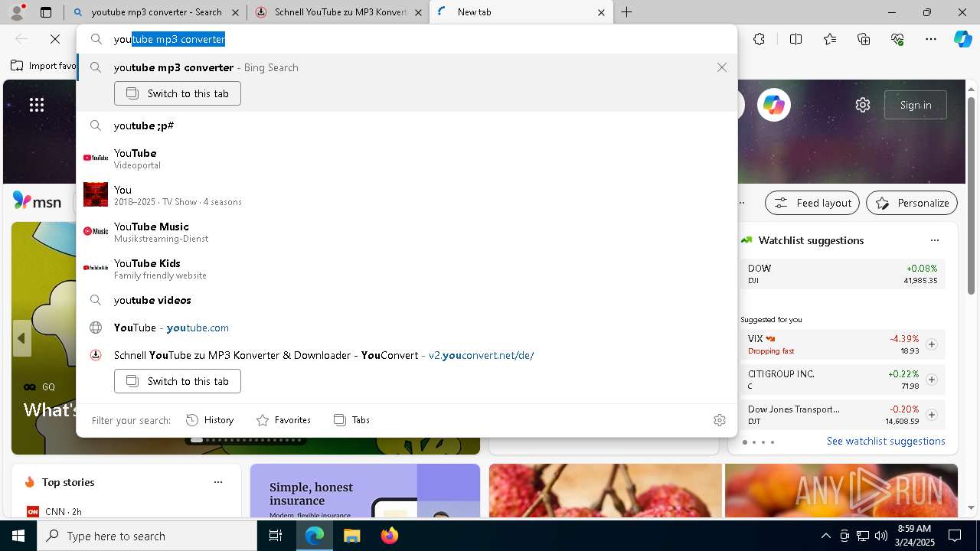Open Top stories more options
Image resolution: width=980 pixels, height=551 pixels.
point(218,482)
